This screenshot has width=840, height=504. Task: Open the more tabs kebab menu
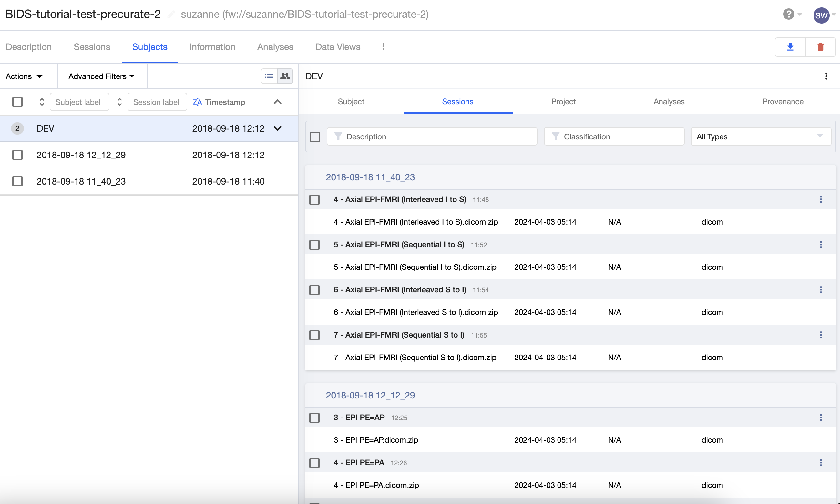coord(383,46)
